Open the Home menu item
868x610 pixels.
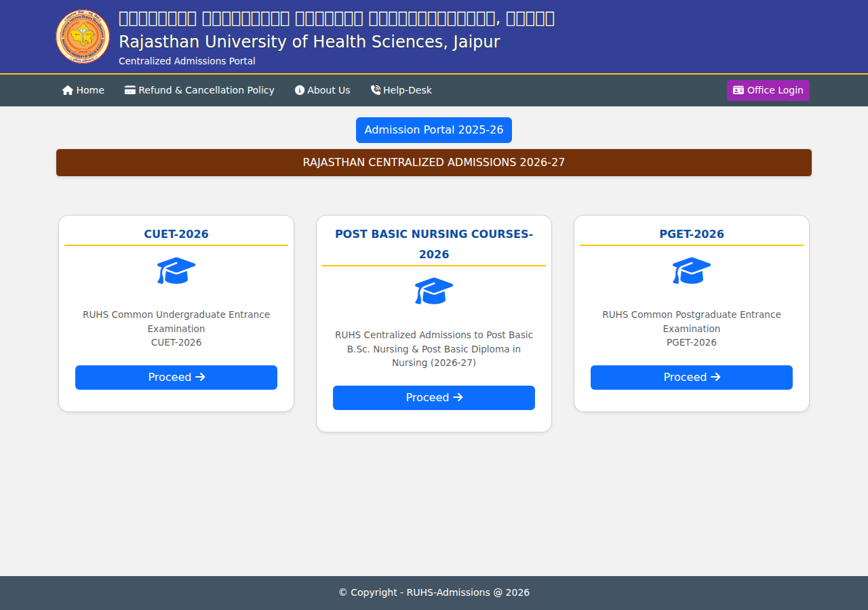83,90
